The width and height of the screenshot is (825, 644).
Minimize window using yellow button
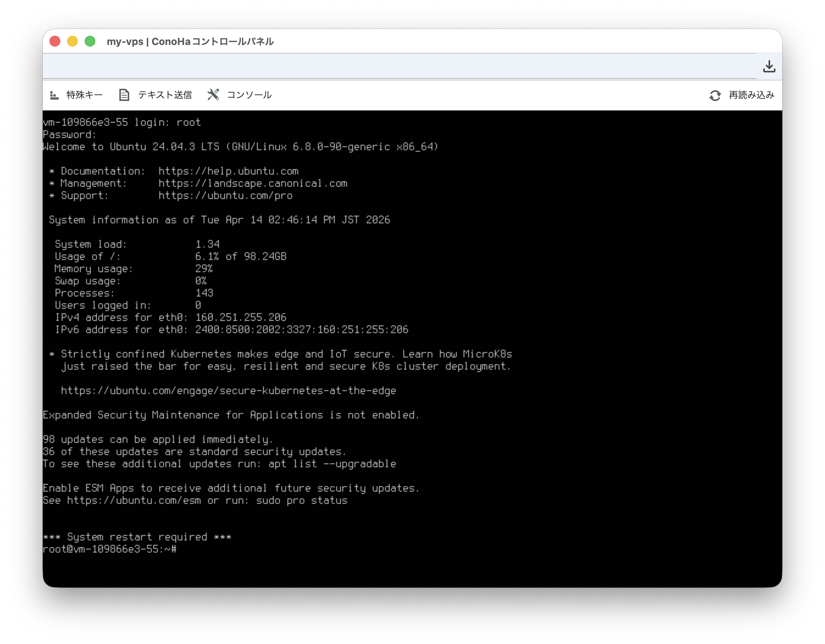[x=72, y=41]
